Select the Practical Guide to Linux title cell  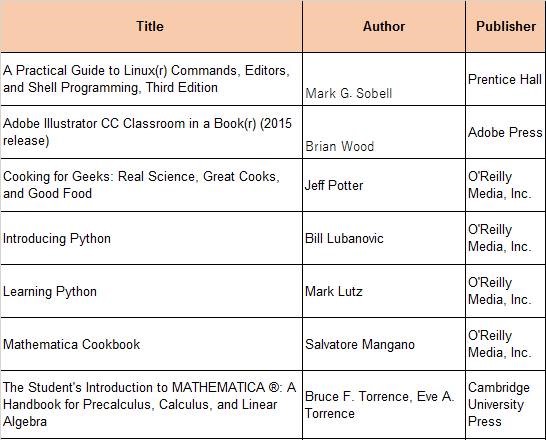[151, 79]
